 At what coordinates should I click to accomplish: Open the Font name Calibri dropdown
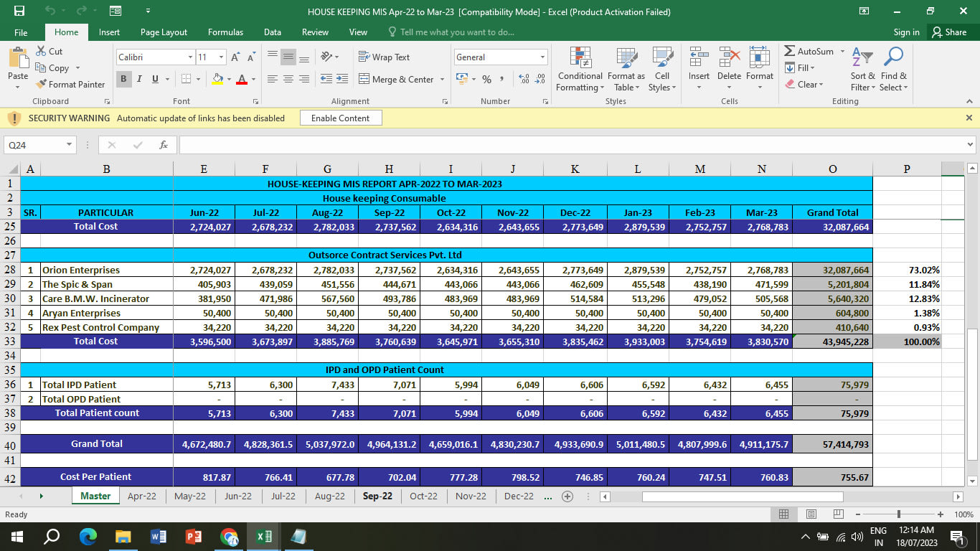point(191,57)
